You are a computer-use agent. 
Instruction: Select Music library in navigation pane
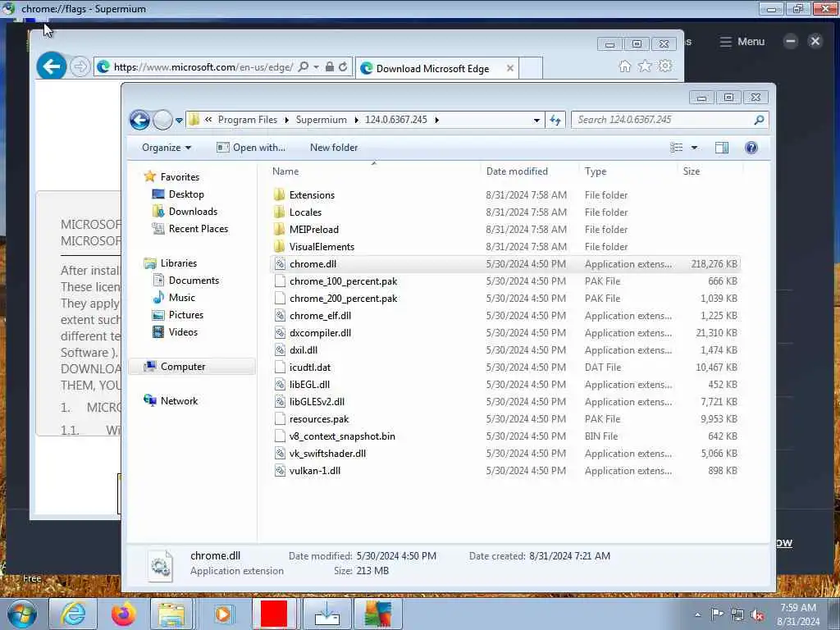click(181, 297)
